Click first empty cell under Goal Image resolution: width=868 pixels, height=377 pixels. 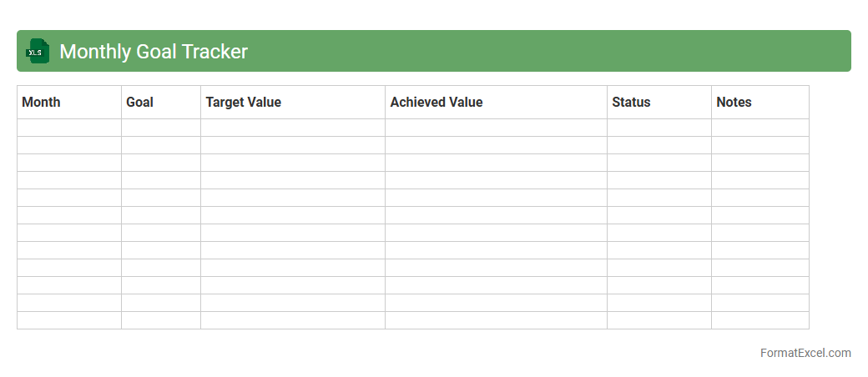click(x=160, y=128)
